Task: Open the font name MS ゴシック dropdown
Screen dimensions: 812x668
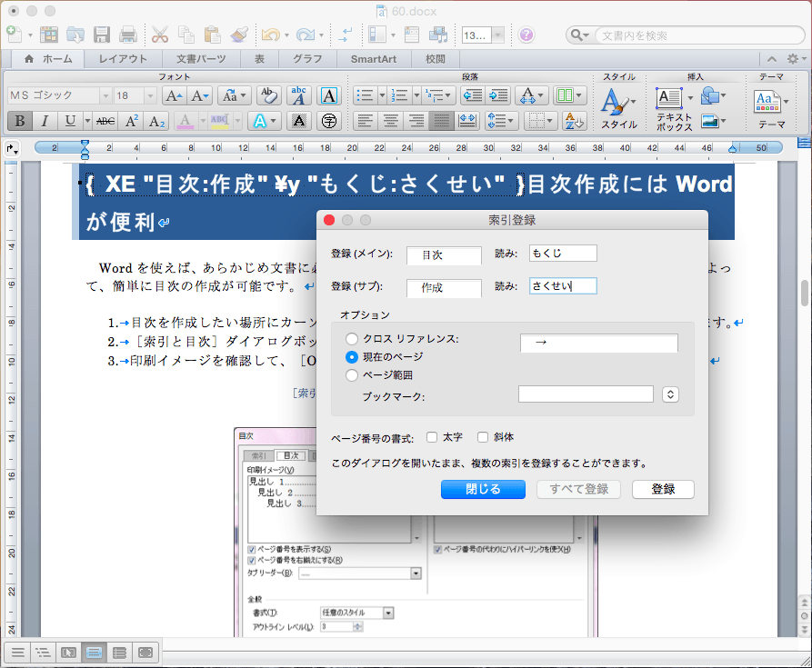Action: pyautogui.click(x=105, y=95)
